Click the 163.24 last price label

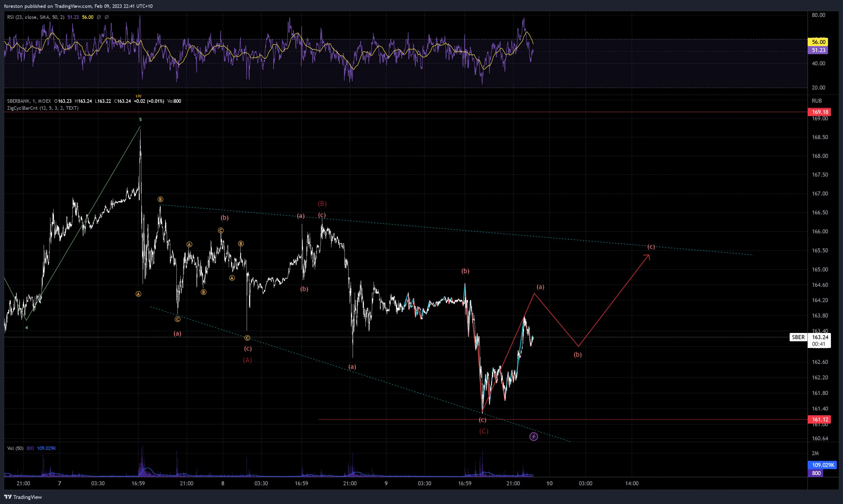[820, 337]
